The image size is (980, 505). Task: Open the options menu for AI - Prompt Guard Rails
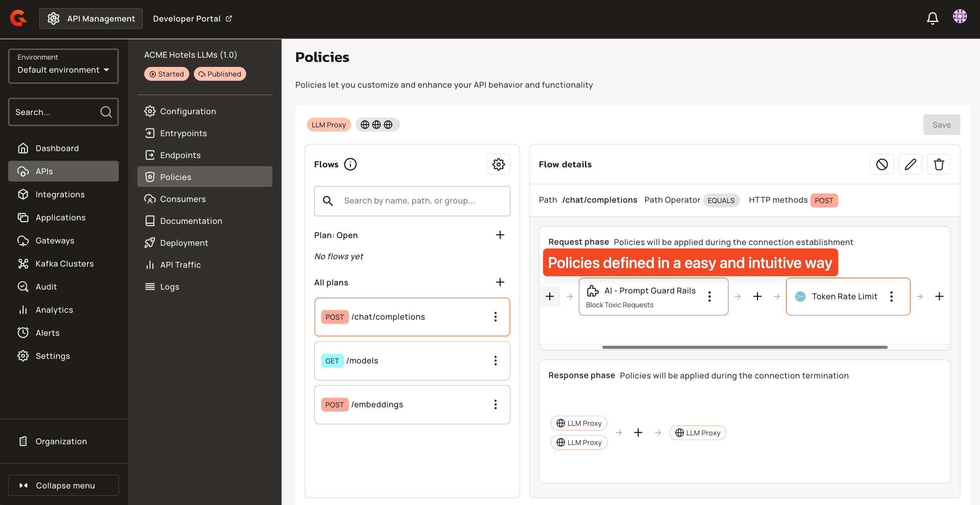(710, 296)
